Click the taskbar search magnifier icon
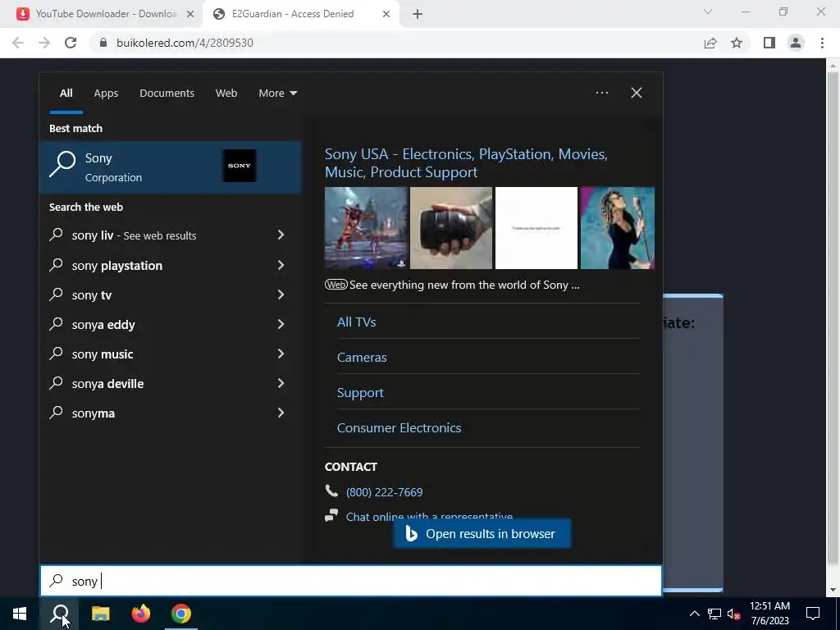 [x=59, y=614]
